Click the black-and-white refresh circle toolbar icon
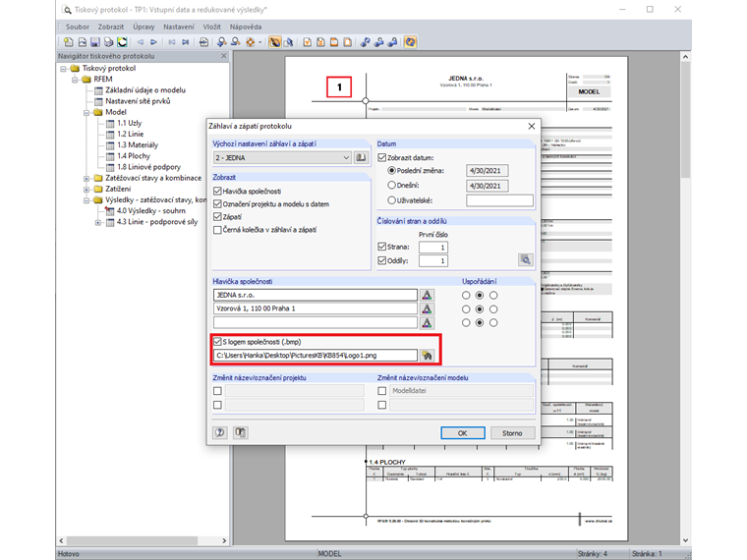Screen dimensions: 747x560 [x=123, y=42]
